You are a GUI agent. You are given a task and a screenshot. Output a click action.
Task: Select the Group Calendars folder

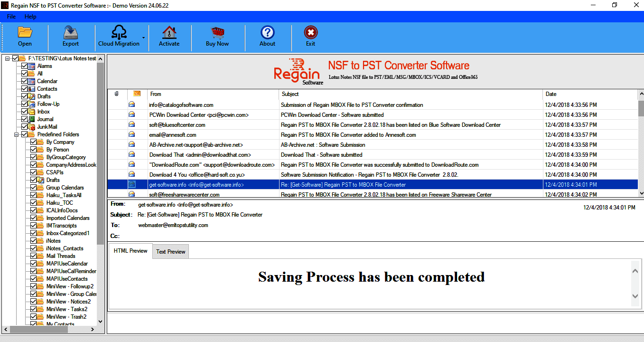(65, 188)
